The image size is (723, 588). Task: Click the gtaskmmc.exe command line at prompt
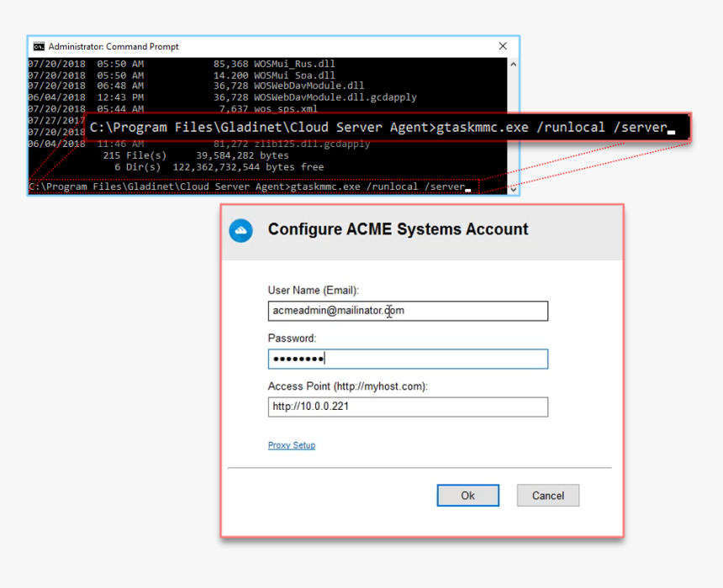tap(250, 186)
